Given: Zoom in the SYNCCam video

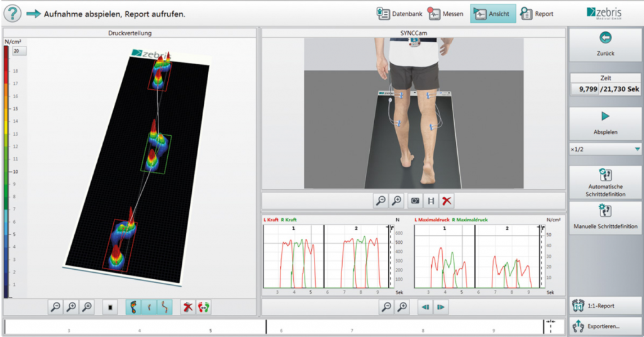Looking at the screenshot, I should pyautogui.click(x=397, y=201).
